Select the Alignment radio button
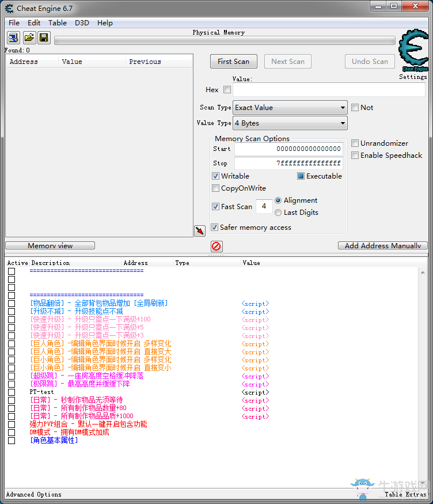Screen dimensions: 433x504 pos(278,200)
